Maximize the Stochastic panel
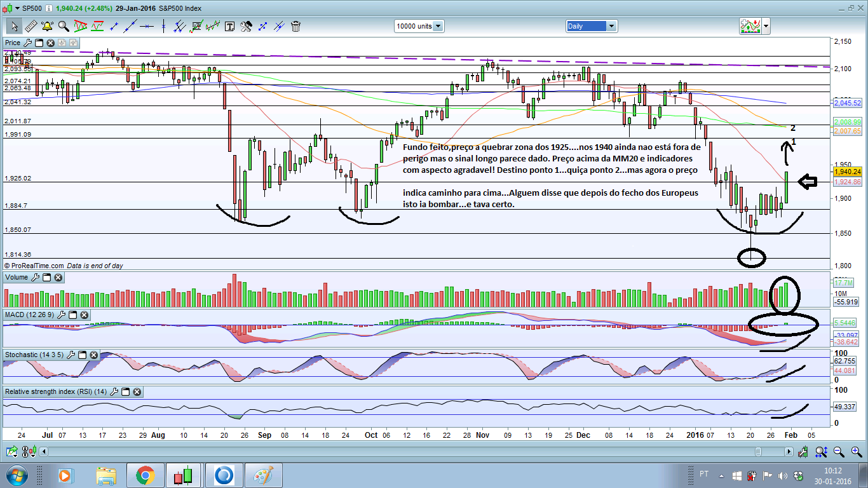The height and width of the screenshot is (488, 868). (x=83, y=354)
